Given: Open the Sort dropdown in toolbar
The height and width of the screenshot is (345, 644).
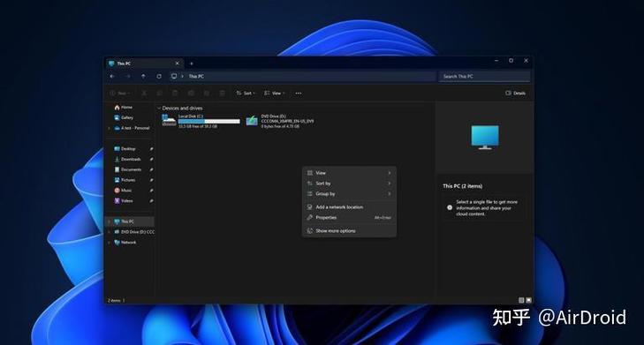Looking at the screenshot, I should (246, 94).
